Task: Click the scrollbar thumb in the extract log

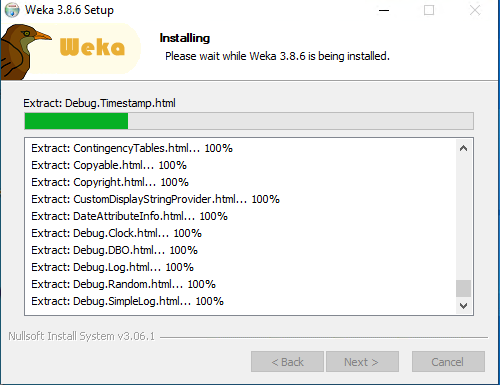Action: point(463,288)
